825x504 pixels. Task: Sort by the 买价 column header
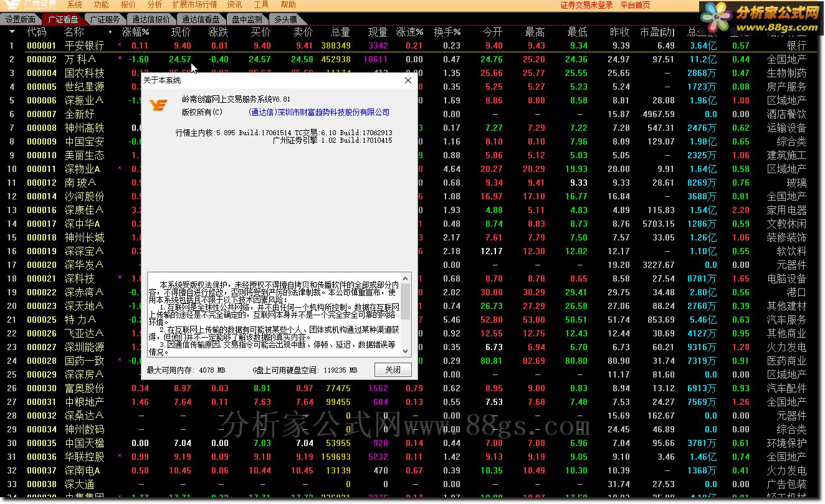click(x=260, y=32)
